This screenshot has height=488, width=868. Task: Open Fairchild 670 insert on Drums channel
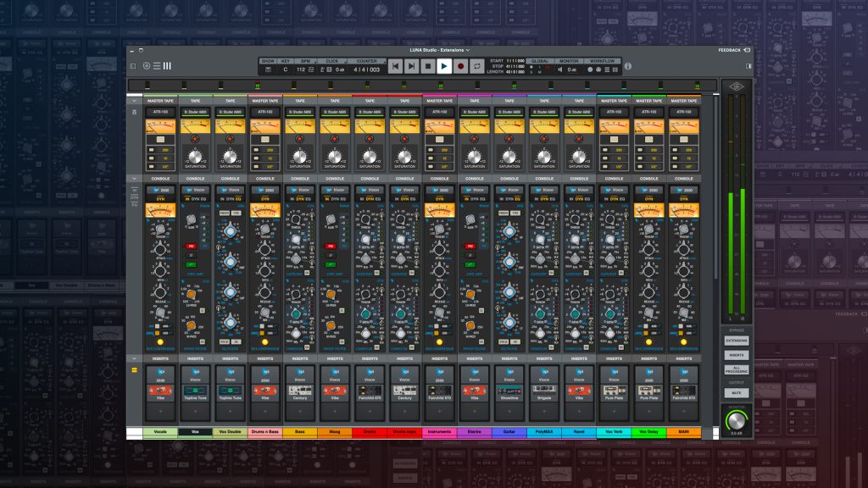370,391
